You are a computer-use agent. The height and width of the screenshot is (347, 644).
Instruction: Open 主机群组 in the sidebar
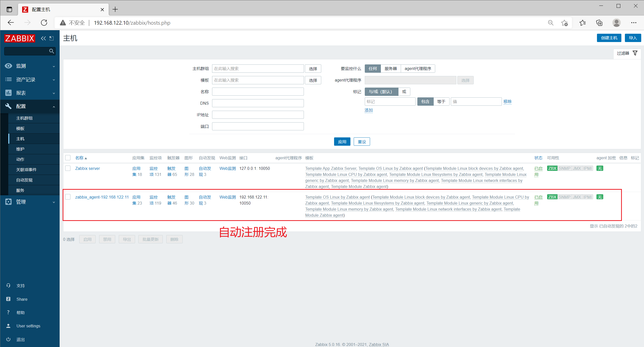(x=24, y=118)
